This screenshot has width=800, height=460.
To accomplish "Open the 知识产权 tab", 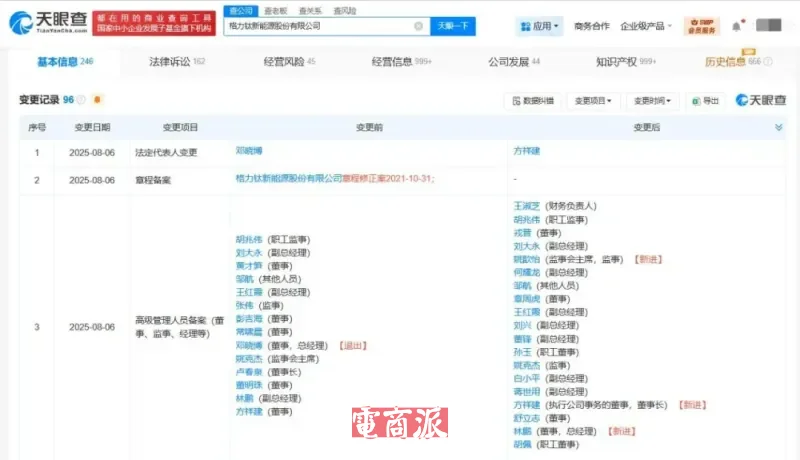I will pos(626,62).
